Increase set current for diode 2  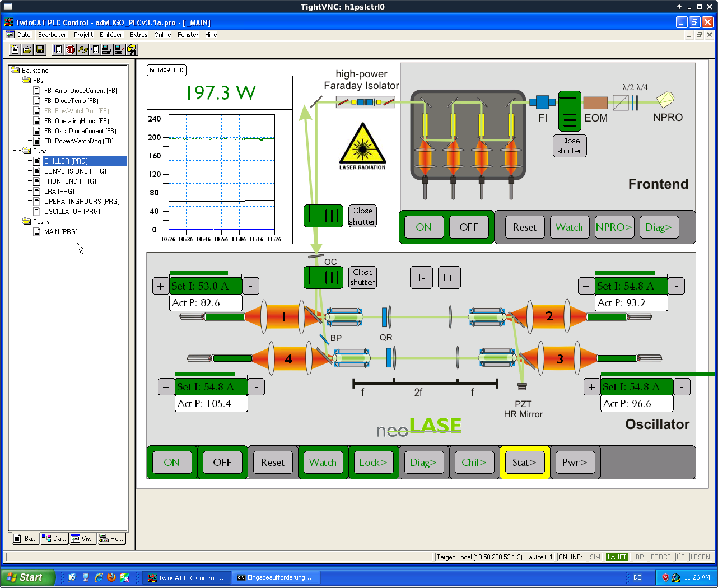pos(586,286)
